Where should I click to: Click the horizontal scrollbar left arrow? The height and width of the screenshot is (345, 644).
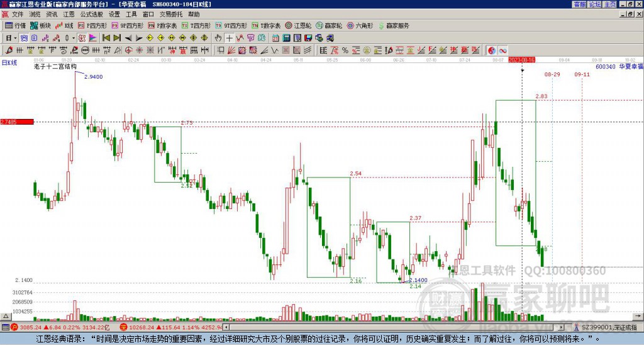(x=226, y=327)
